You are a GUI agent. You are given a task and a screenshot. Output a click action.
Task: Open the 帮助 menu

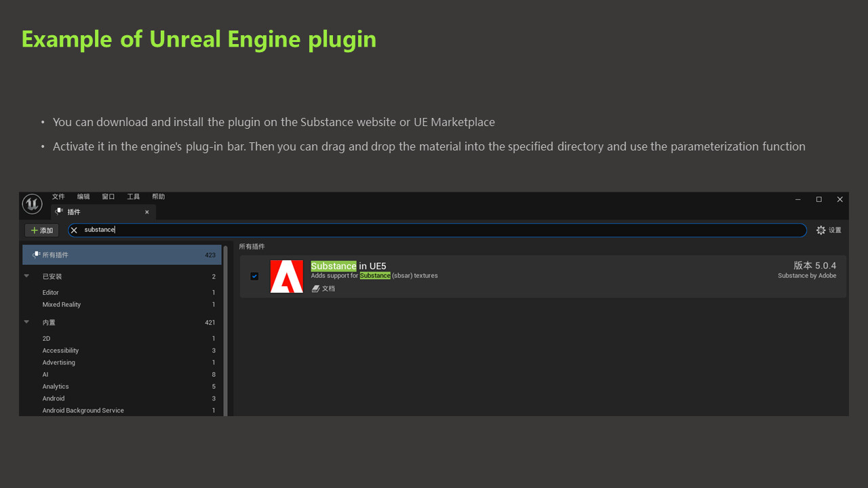(x=159, y=197)
